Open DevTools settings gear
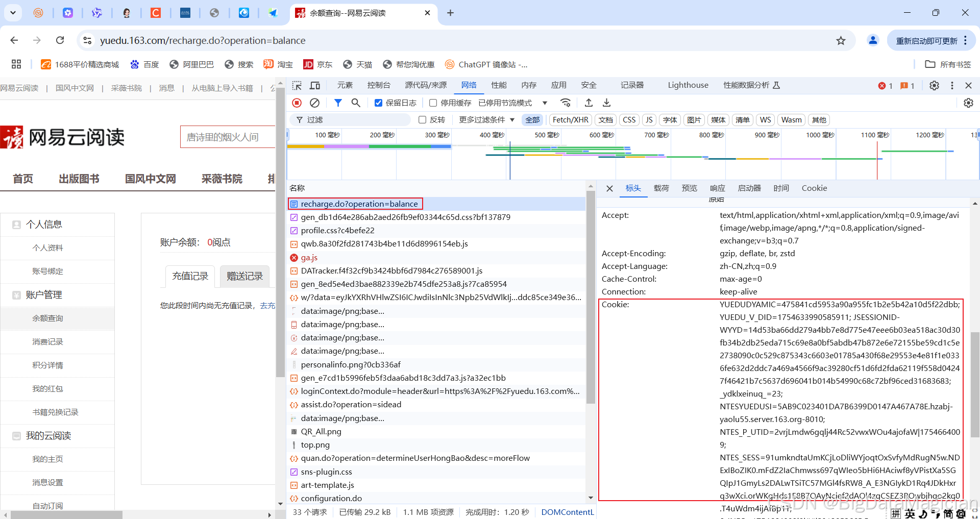 click(x=934, y=85)
